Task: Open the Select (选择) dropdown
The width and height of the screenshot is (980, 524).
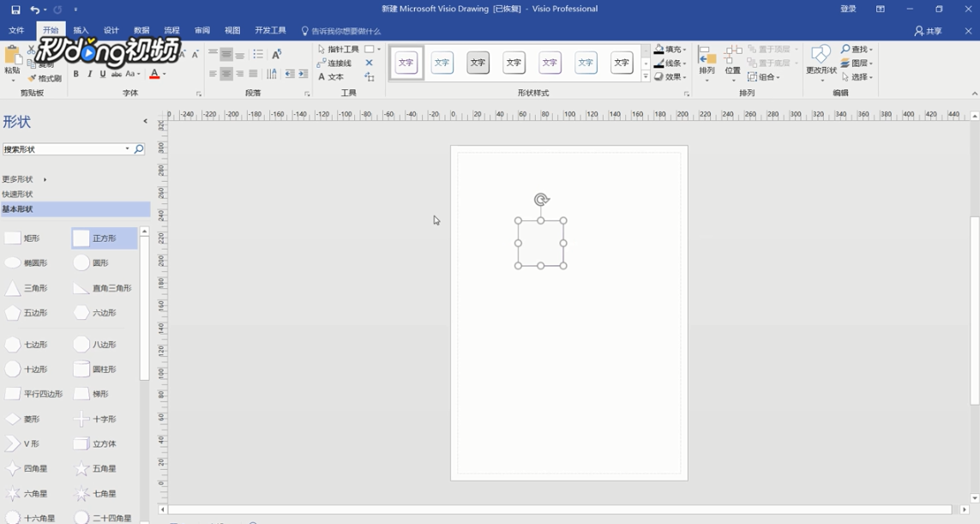Action: coord(857,77)
